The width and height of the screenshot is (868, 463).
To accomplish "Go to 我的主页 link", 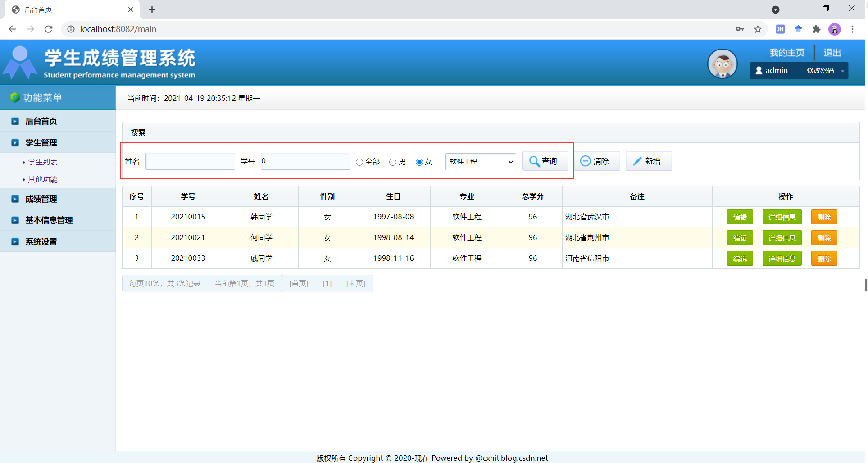I will click(787, 53).
